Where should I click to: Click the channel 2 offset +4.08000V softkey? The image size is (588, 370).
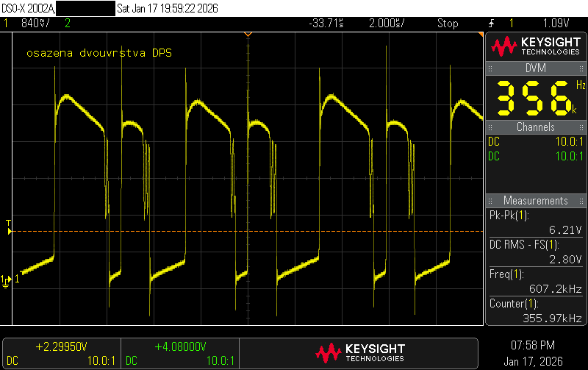[x=179, y=353]
